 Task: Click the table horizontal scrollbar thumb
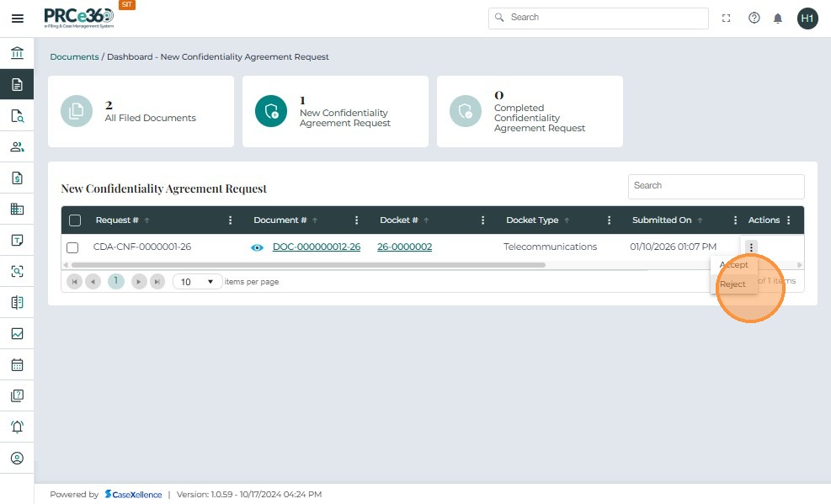[x=308, y=265]
